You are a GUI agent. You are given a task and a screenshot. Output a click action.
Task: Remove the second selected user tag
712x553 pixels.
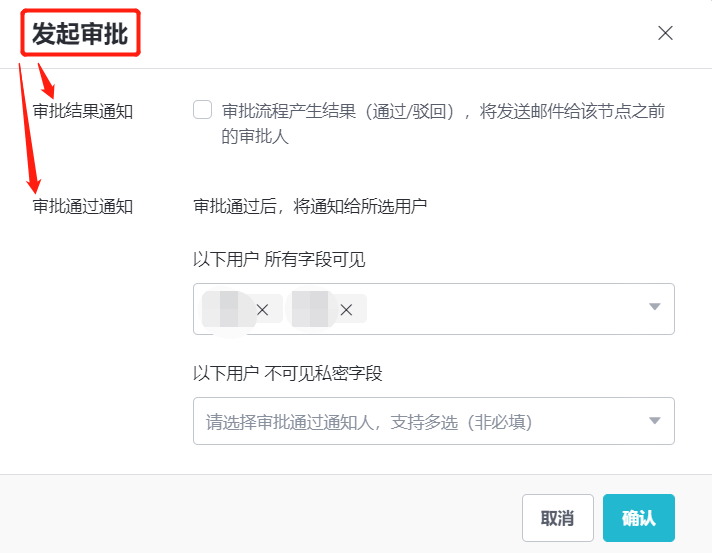[x=346, y=310]
